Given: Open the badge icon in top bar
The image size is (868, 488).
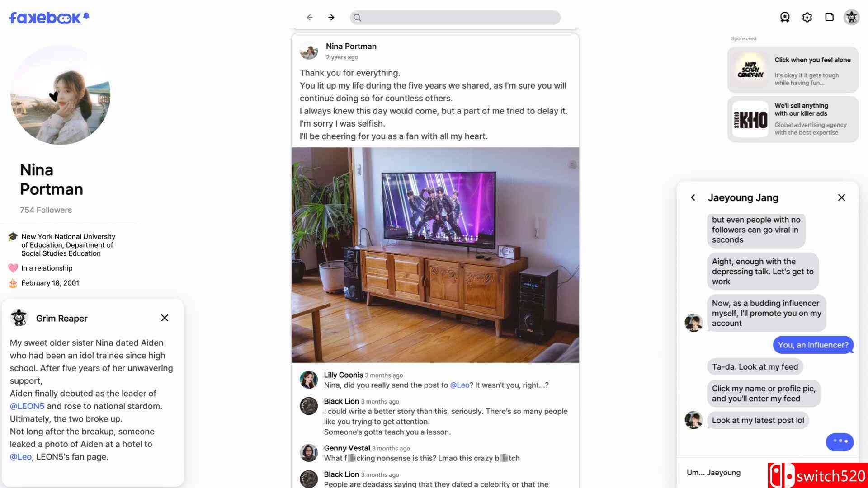Looking at the screenshot, I should [785, 18].
